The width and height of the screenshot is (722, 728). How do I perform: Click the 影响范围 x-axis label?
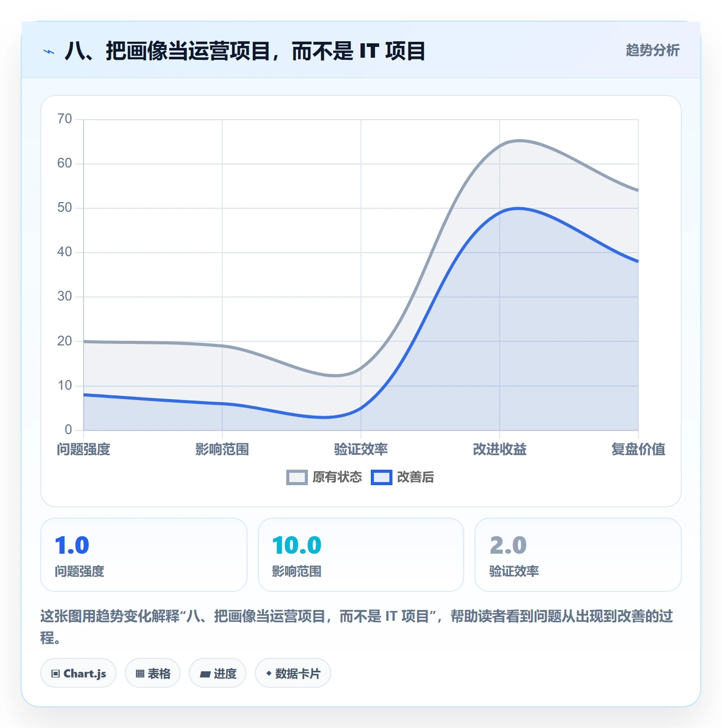(x=222, y=450)
